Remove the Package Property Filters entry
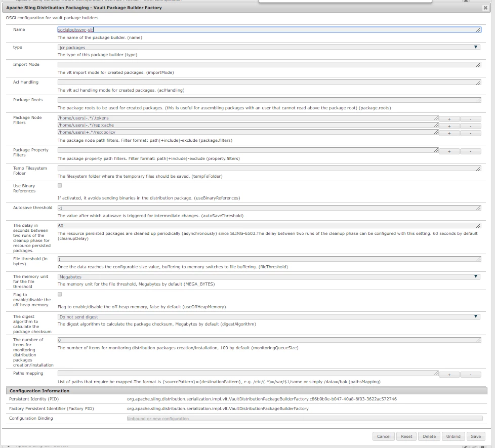 pos(470,151)
